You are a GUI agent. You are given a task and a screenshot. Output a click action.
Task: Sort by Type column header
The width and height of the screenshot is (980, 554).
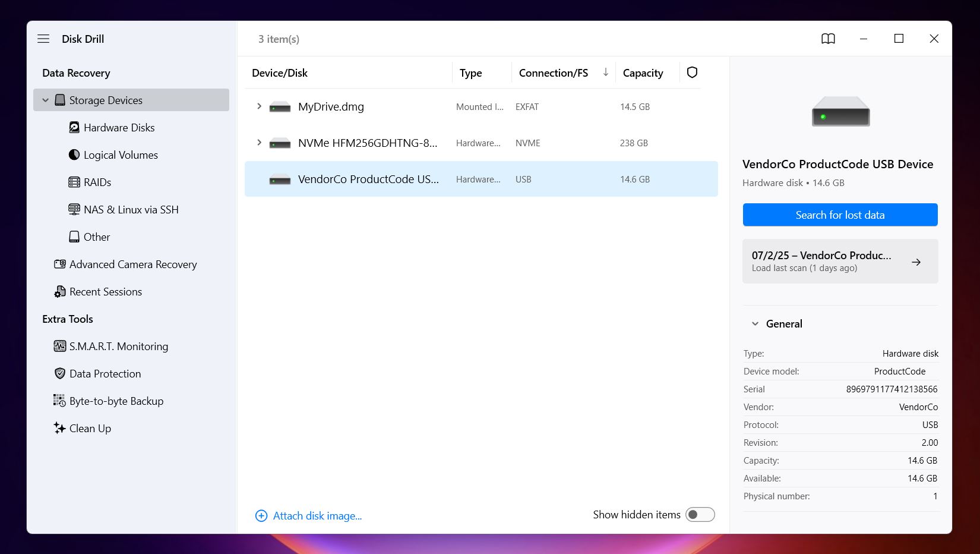[470, 73]
